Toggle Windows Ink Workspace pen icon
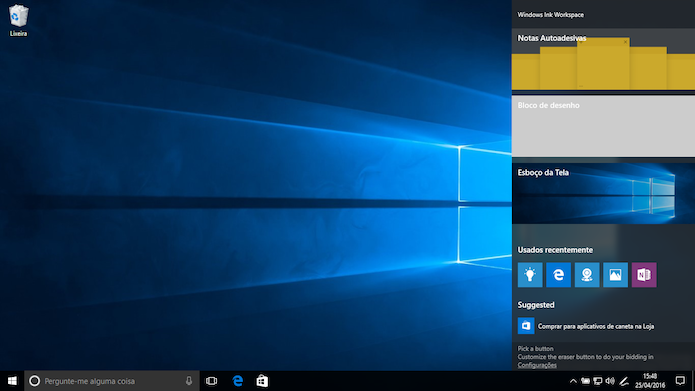The width and height of the screenshot is (695, 391). pyautogui.click(x=624, y=381)
